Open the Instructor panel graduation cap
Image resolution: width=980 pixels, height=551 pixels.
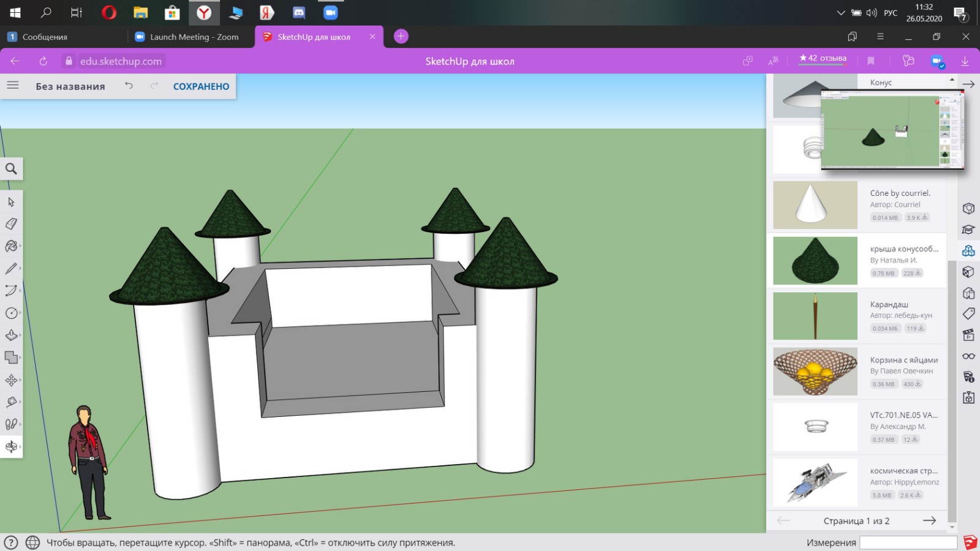click(x=968, y=230)
